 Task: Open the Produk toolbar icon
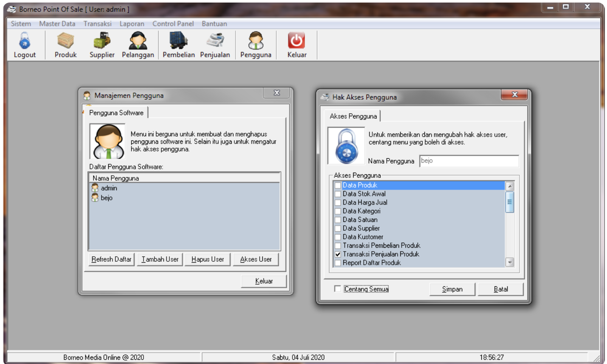[x=65, y=41]
